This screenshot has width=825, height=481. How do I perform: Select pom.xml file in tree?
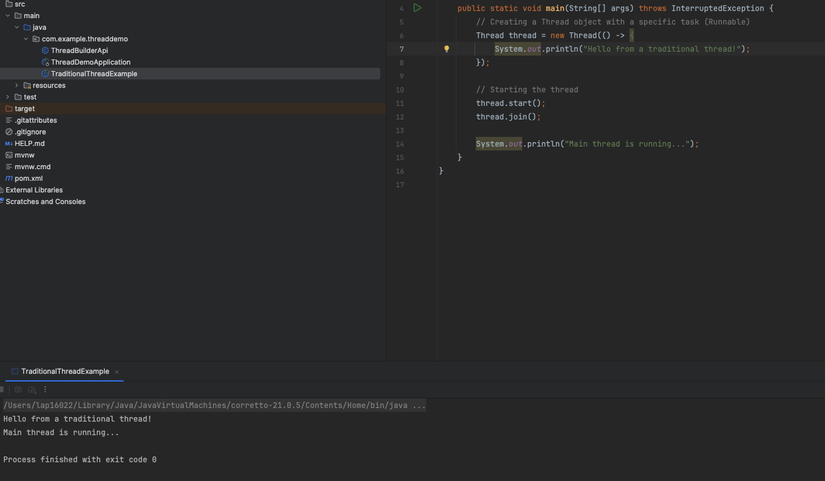[29, 178]
